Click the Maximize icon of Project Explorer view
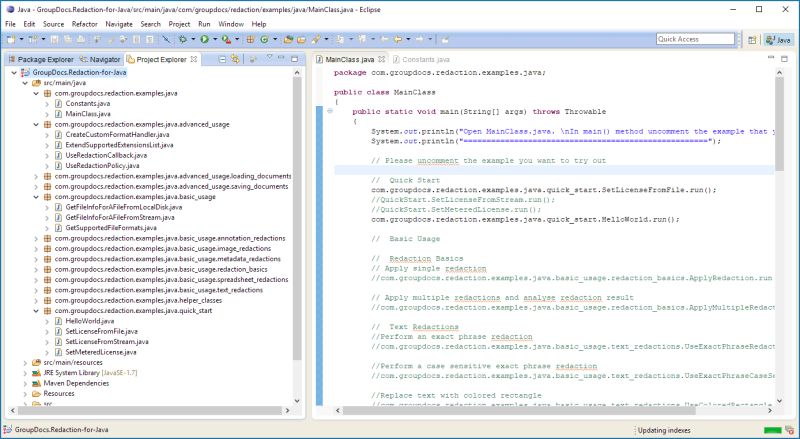 (294, 59)
